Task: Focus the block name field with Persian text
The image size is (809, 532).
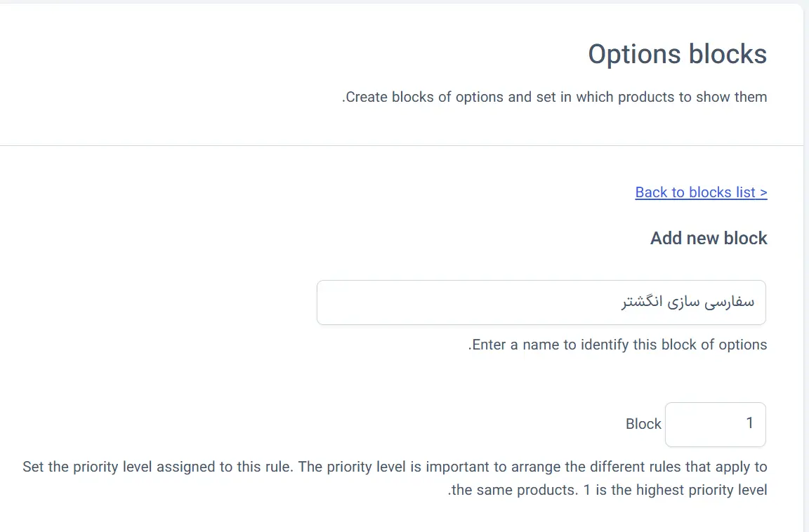Action: pyautogui.click(x=541, y=302)
